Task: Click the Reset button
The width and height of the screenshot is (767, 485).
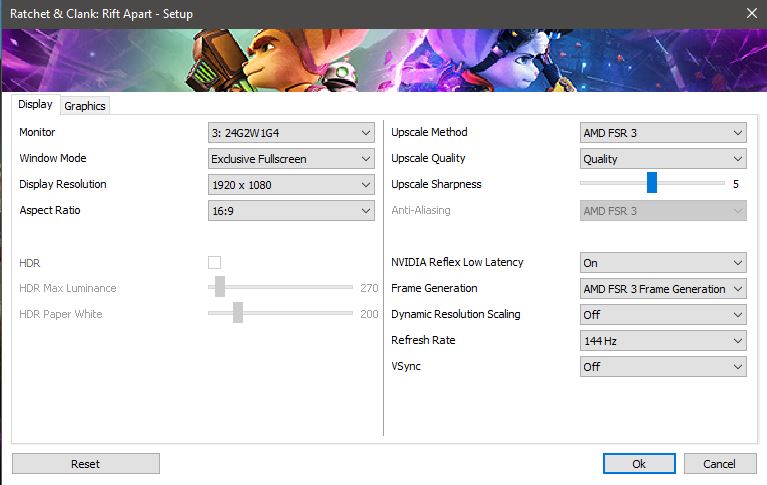Action: pos(86,463)
